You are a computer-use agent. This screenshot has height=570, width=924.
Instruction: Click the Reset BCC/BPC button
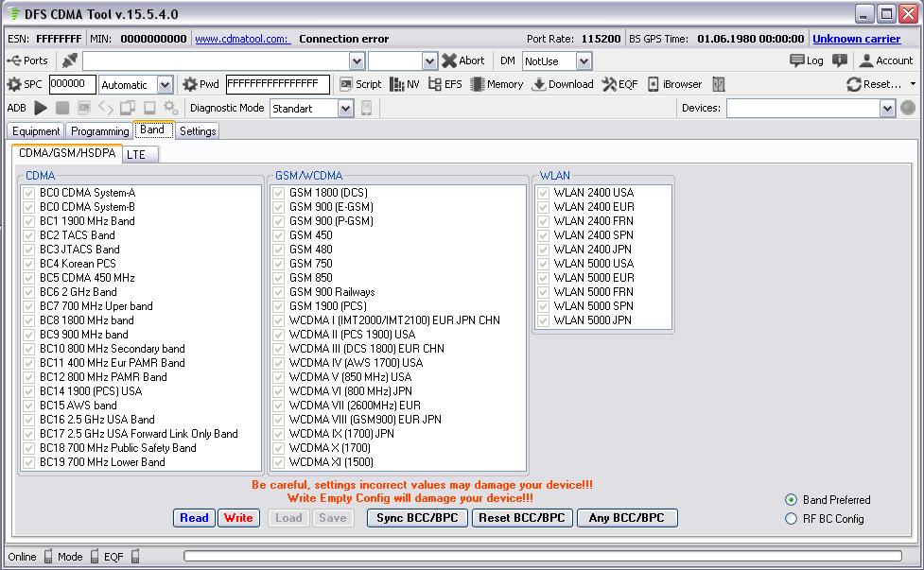click(522, 518)
